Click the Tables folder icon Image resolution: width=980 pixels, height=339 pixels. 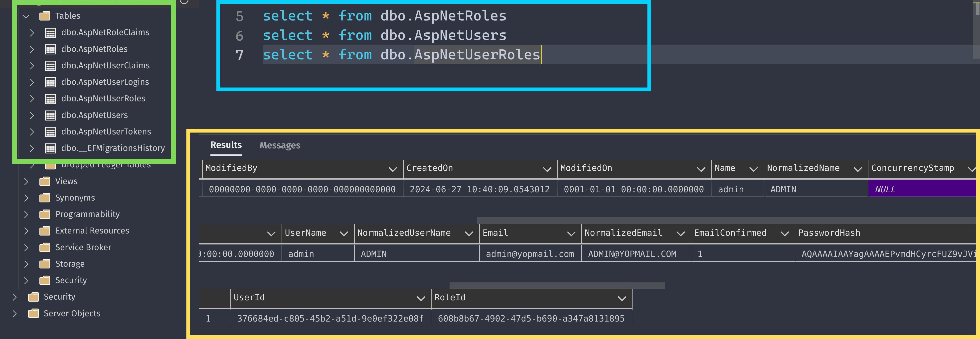point(45,15)
